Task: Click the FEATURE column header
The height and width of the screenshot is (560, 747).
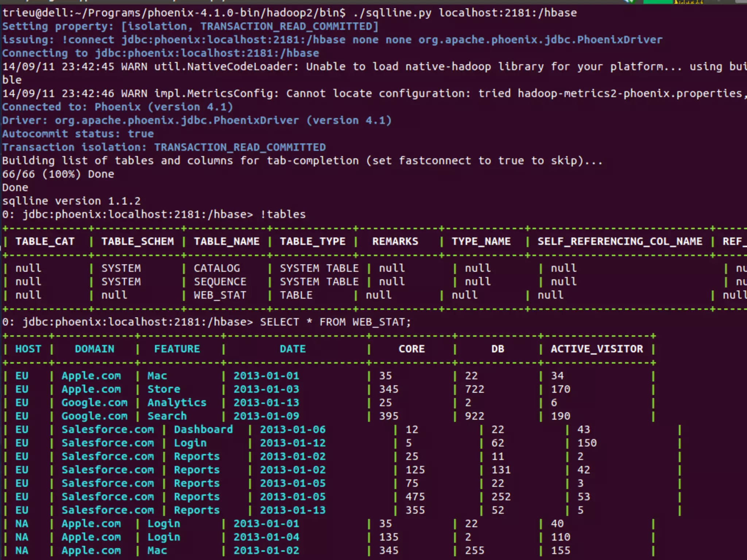Action: 177,349
